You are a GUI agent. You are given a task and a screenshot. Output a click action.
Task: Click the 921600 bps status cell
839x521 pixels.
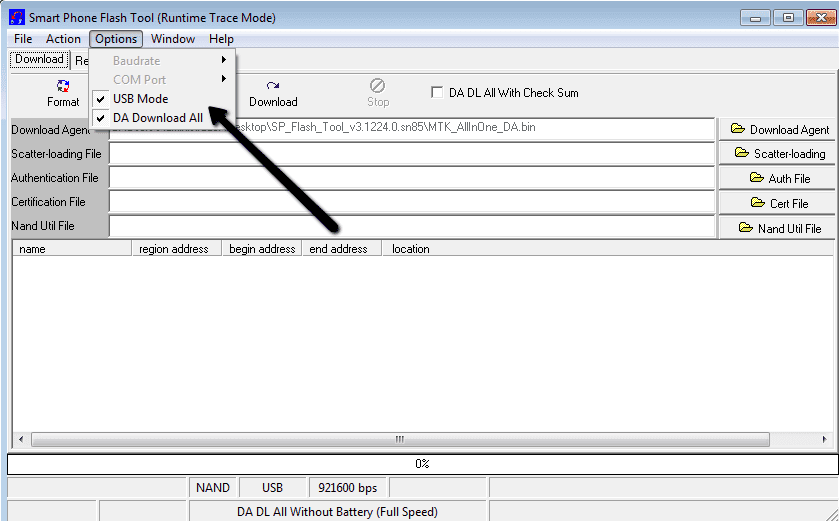click(x=348, y=488)
